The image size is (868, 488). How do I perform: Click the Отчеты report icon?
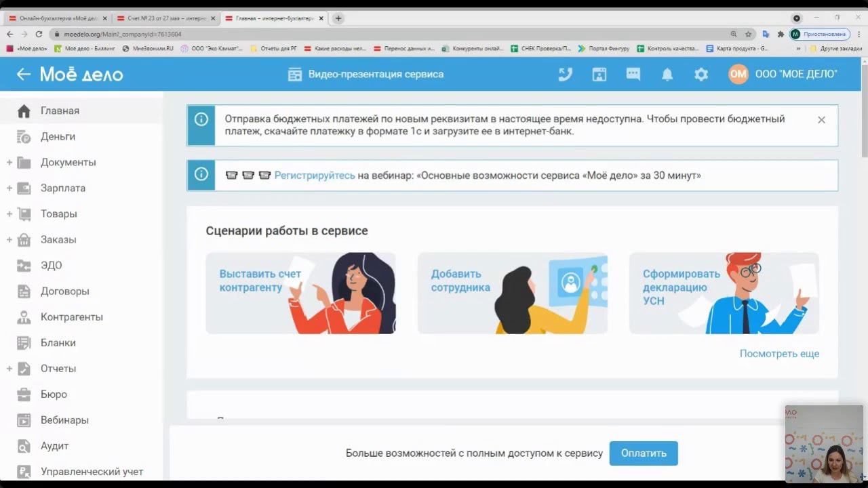point(24,369)
